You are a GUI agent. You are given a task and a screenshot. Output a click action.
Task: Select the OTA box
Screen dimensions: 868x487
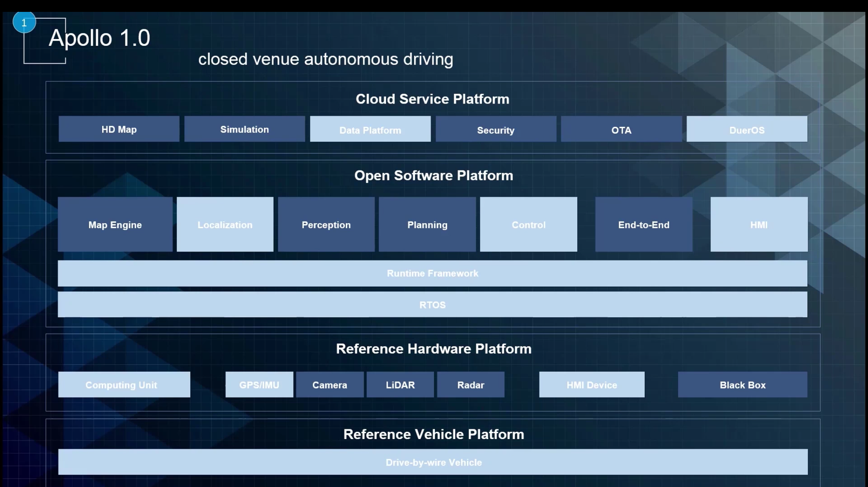[621, 129]
